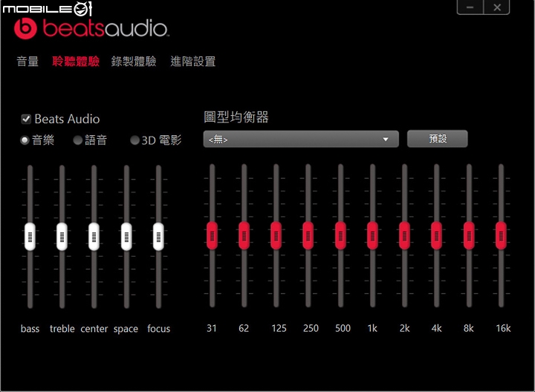Uncheck the Beats Audio checkbox
The height and width of the screenshot is (392, 535).
(26, 119)
